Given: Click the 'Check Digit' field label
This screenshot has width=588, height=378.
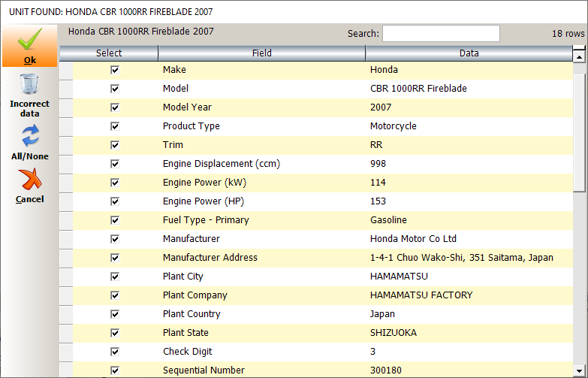Looking at the screenshot, I should click(187, 352).
